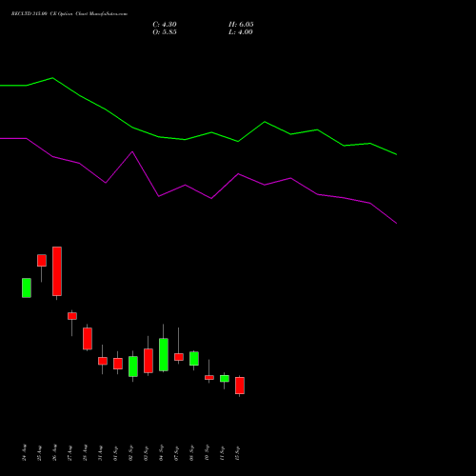Viewport: 476px width, 476px height.
Task: Click the '03 Sep' date label
Action: point(147,453)
